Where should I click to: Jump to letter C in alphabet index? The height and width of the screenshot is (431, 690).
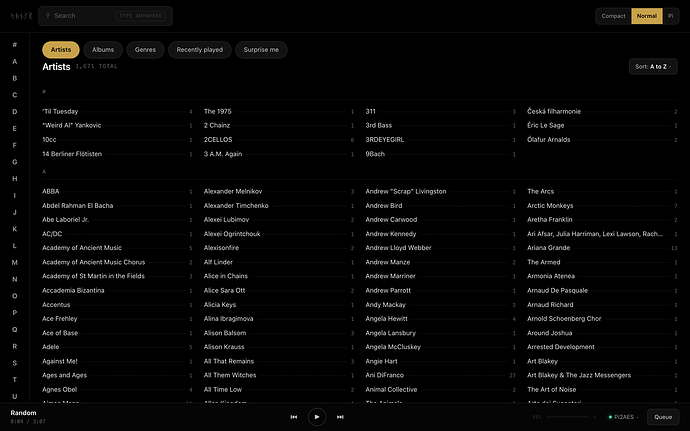point(15,95)
